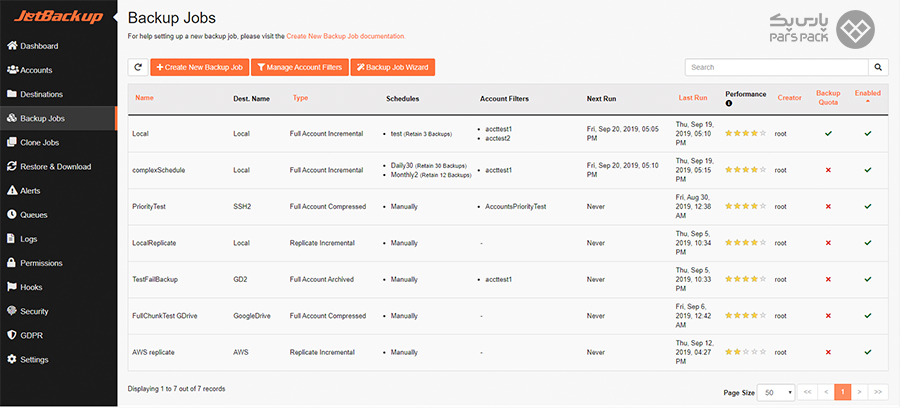The image size is (900, 408).
Task: Click the Hooks flag icon
Action: tap(12, 287)
